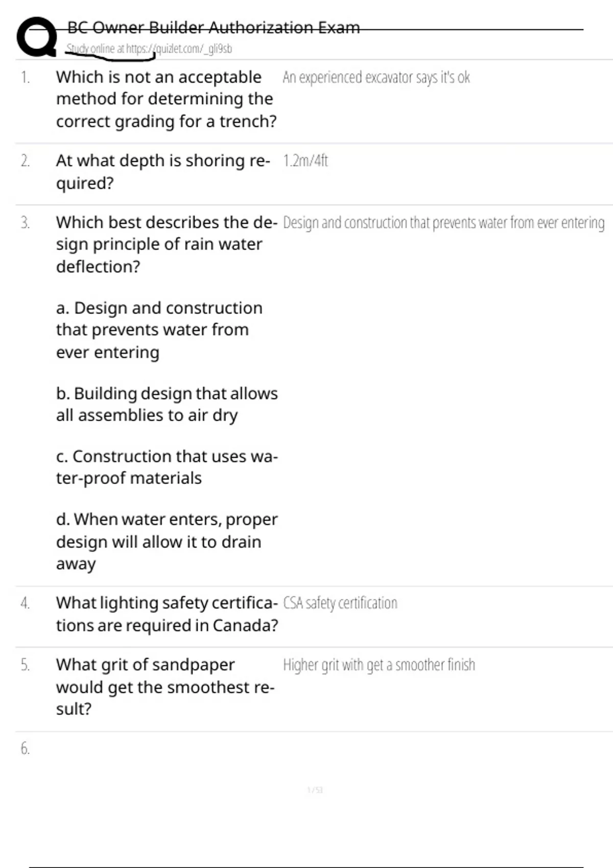Click the CSA safety certification answer
The height and width of the screenshot is (868, 613).
pos(340,603)
